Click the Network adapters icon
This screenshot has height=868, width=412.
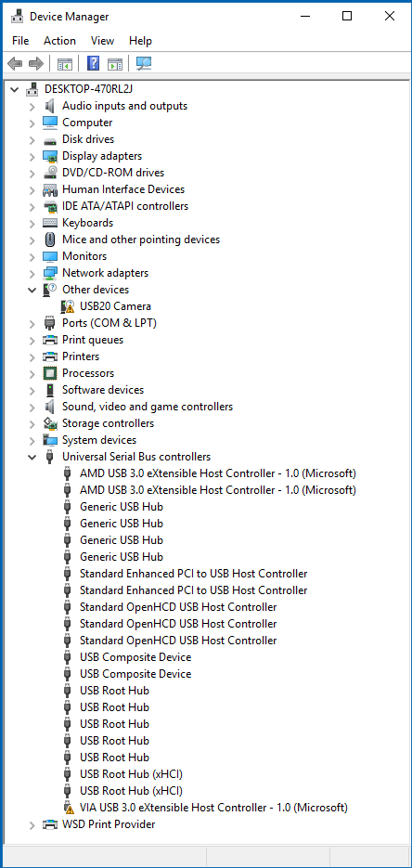[x=50, y=273]
